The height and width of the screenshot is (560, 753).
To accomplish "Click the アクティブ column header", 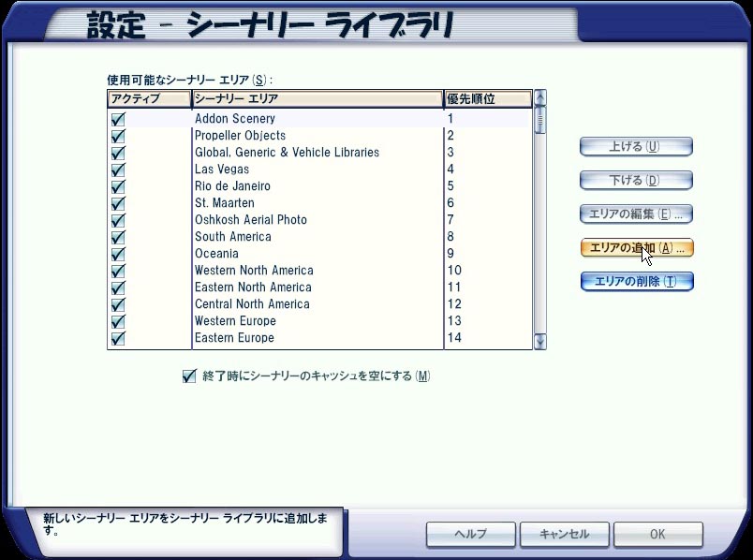I will tap(149, 99).
